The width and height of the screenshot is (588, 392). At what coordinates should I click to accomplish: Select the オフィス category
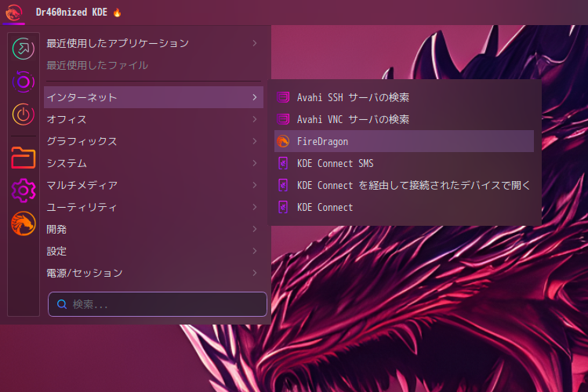(154, 119)
